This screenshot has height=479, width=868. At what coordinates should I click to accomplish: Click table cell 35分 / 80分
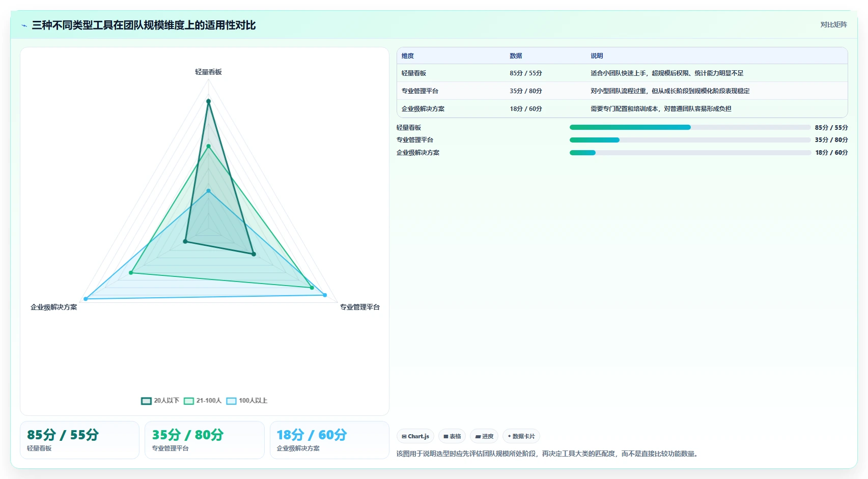tap(526, 91)
